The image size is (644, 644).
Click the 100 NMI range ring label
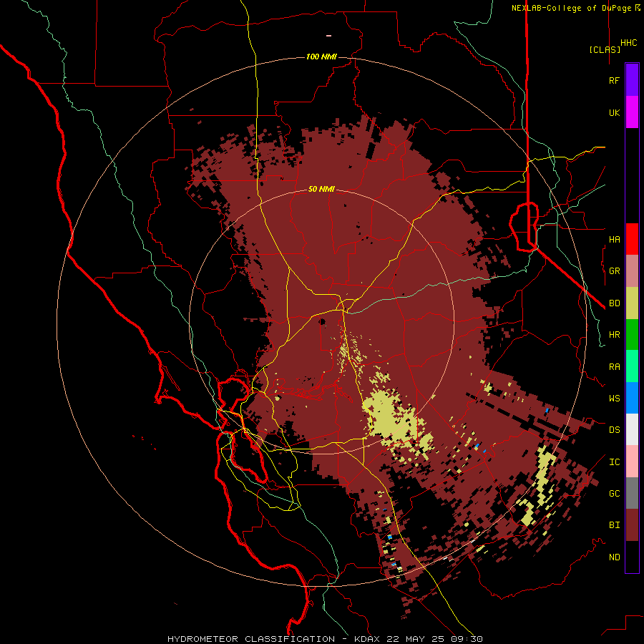(x=321, y=57)
